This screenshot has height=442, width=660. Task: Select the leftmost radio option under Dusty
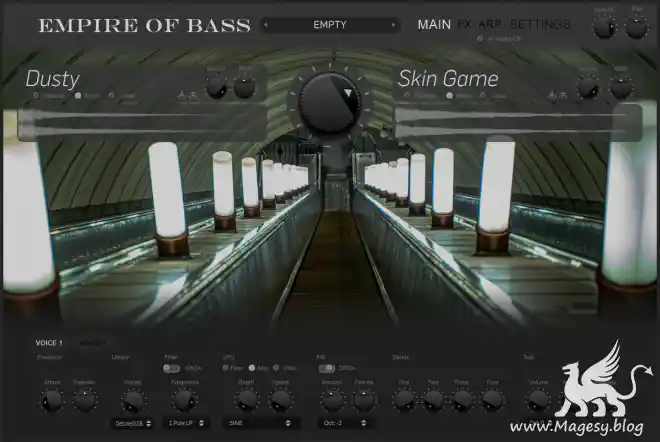[x=36, y=96]
